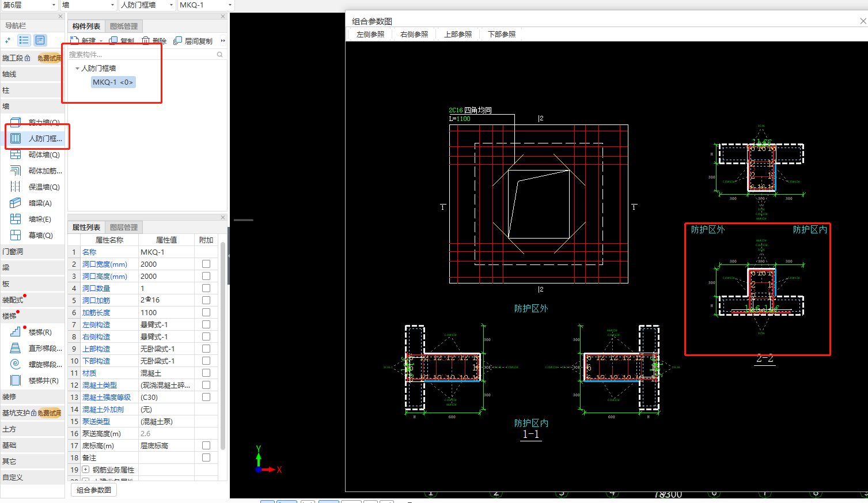Select the 楼梯井(R) stairwell icon
This screenshot has width=868, height=503.
click(x=16, y=380)
